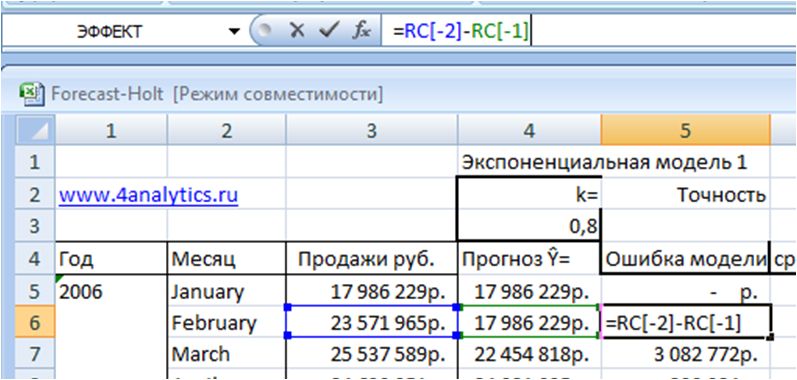Image resolution: width=797 pixels, height=380 pixels.
Task: Select row header 1
Action: (x=35, y=163)
